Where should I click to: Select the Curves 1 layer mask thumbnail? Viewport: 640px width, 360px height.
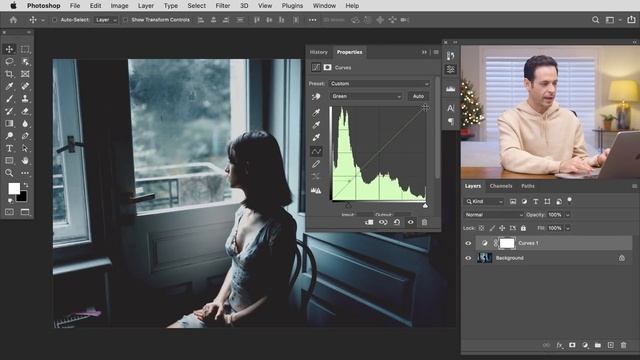507,243
